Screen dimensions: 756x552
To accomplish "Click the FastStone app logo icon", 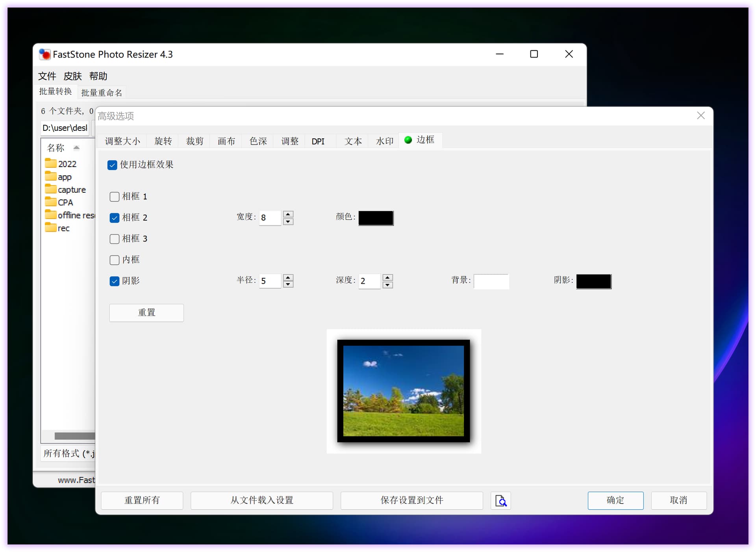I will click(45, 54).
